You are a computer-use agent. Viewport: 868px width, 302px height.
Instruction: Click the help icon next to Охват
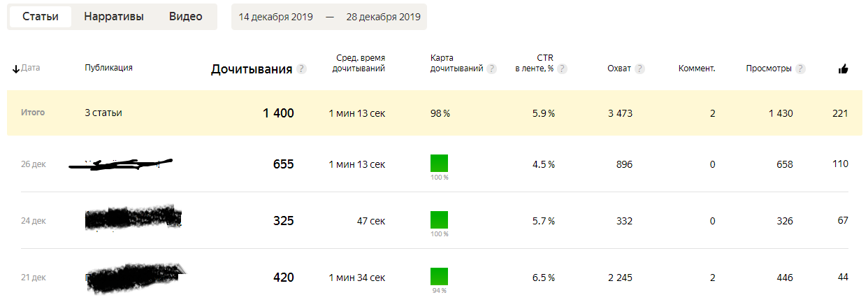pyautogui.click(x=639, y=69)
